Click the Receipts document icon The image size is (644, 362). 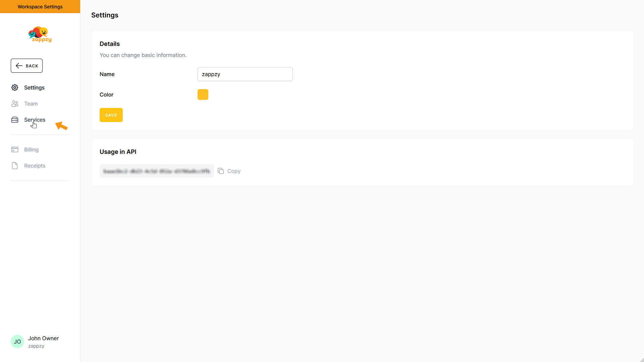pos(15,166)
